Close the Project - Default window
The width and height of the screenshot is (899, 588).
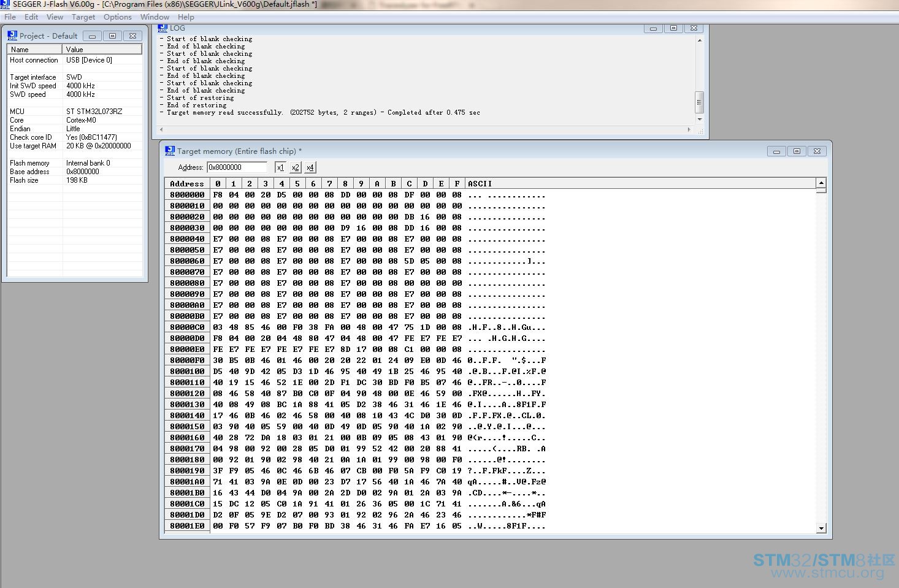click(132, 36)
